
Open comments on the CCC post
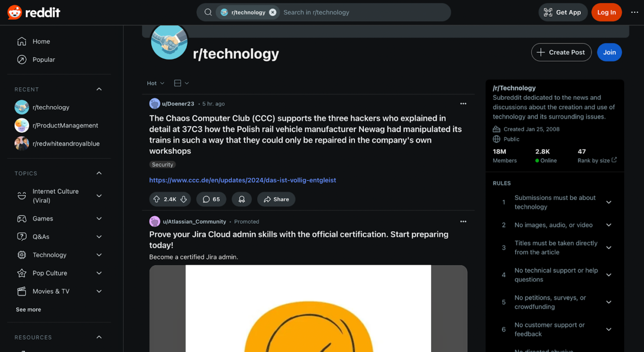211,199
